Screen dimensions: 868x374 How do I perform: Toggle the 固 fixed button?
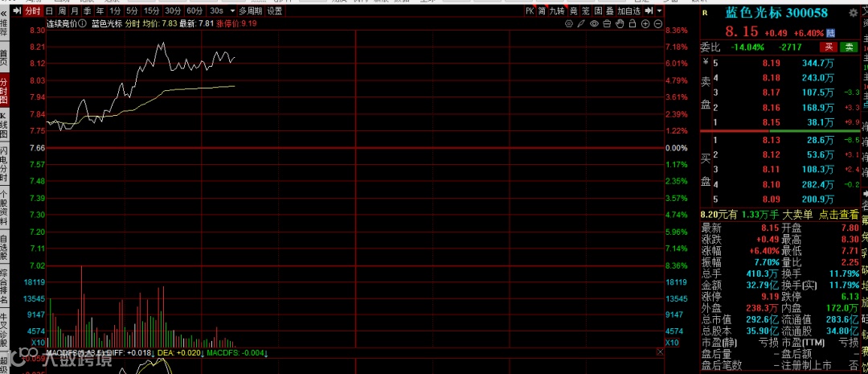[598, 11]
